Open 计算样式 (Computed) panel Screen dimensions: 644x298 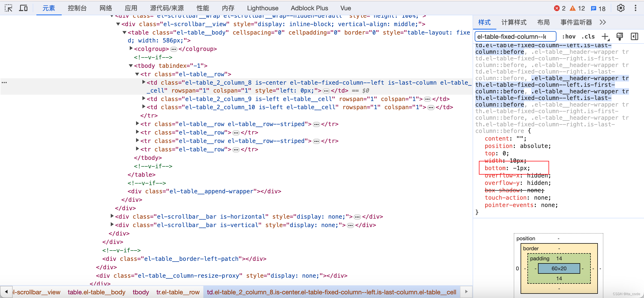pyautogui.click(x=514, y=23)
